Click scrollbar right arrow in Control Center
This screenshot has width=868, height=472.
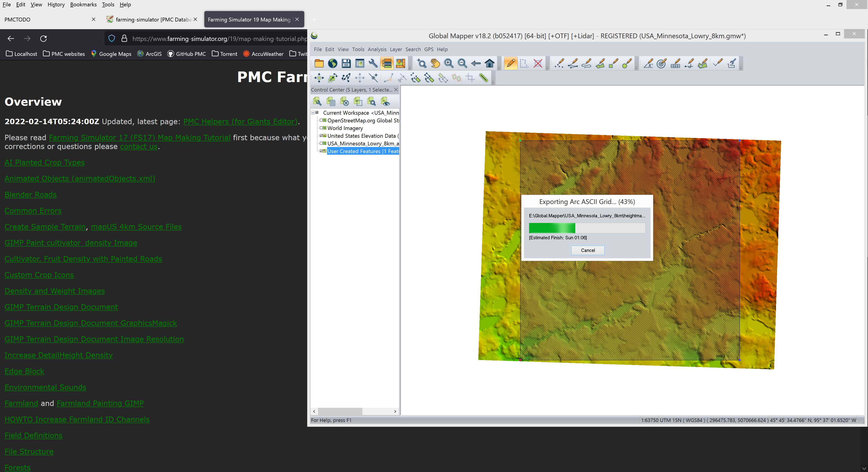click(395, 411)
